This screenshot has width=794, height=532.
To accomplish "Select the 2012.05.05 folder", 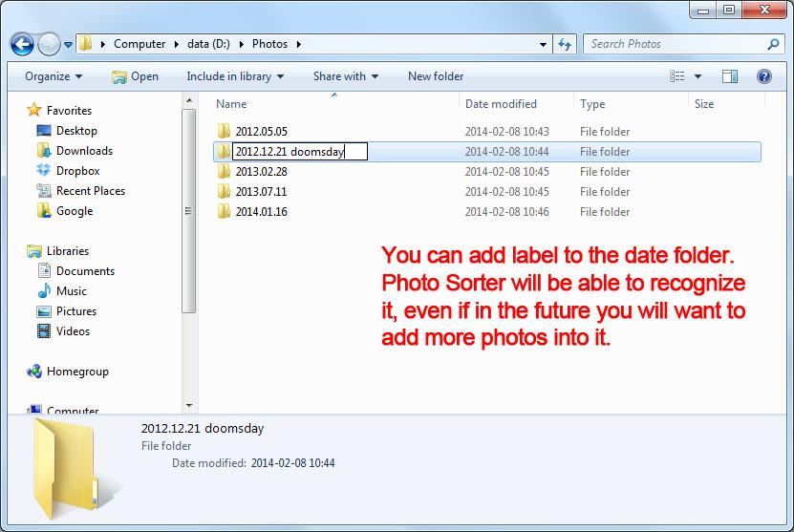I will tap(261, 132).
